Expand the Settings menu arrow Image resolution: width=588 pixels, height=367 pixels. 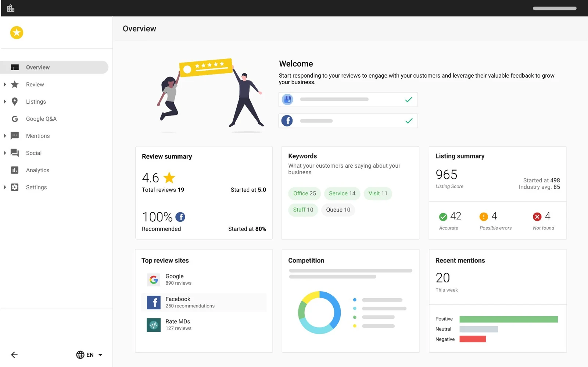click(5, 187)
